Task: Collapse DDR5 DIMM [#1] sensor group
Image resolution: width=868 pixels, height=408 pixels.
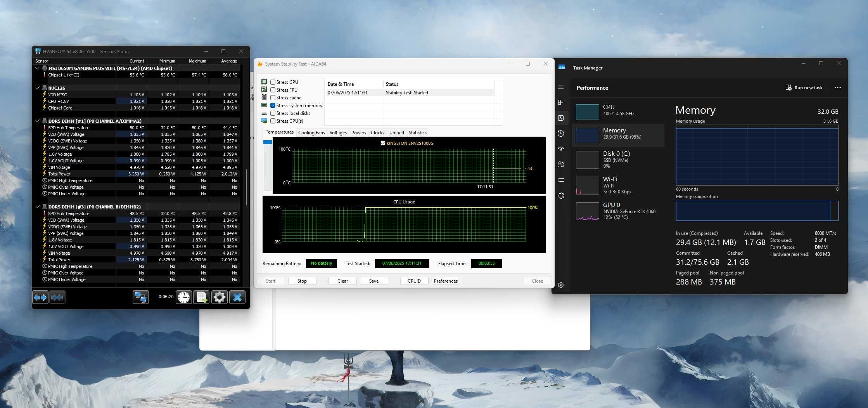Action: point(37,121)
